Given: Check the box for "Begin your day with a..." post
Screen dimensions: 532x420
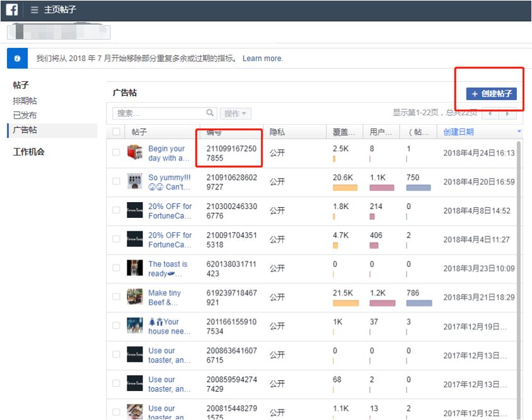Looking at the screenshot, I should (x=116, y=152).
